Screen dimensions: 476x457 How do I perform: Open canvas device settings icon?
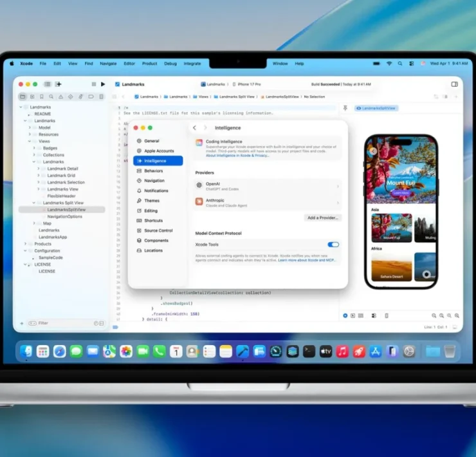pyautogui.click(x=374, y=315)
